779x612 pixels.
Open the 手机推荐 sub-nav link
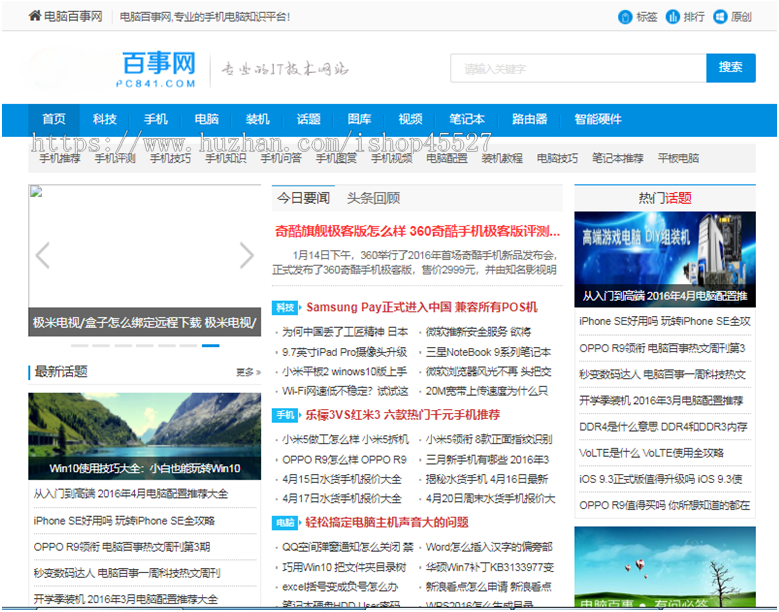[60, 158]
